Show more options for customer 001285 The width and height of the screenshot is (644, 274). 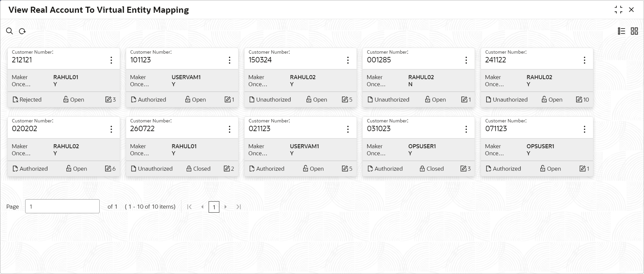(x=466, y=60)
